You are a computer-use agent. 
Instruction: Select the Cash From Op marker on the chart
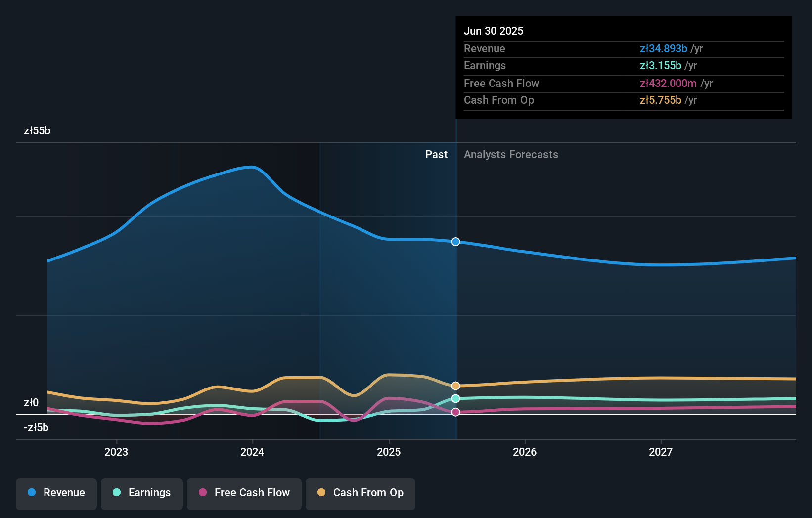pyautogui.click(x=455, y=386)
